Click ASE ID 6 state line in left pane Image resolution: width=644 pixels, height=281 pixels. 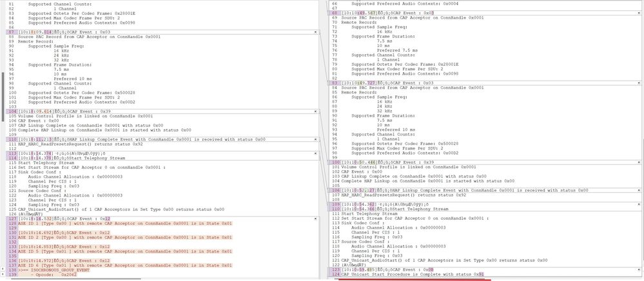pyautogui.click(x=125, y=266)
